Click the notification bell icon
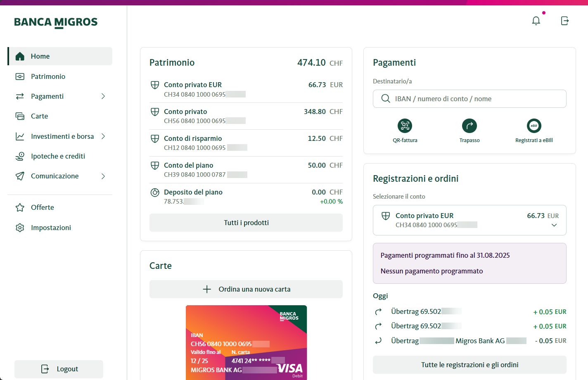The image size is (588, 380). point(536,21)
